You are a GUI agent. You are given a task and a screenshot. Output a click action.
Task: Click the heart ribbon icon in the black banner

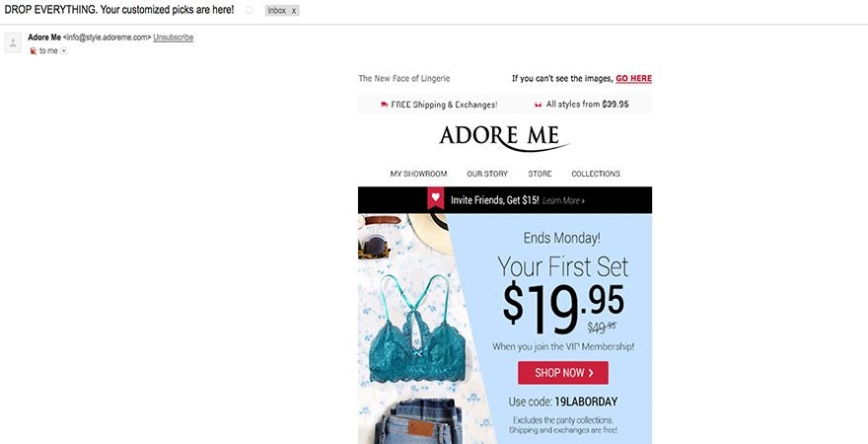pos(436,198)
